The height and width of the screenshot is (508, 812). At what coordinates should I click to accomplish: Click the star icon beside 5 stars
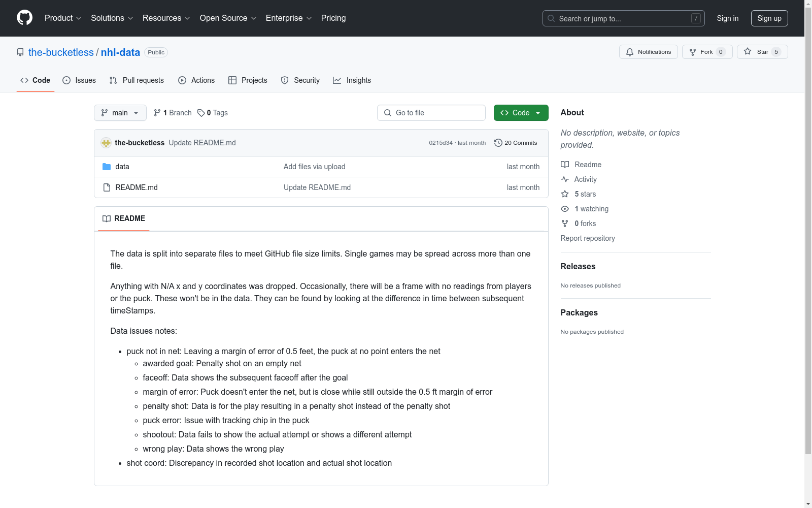click(565, 194)
